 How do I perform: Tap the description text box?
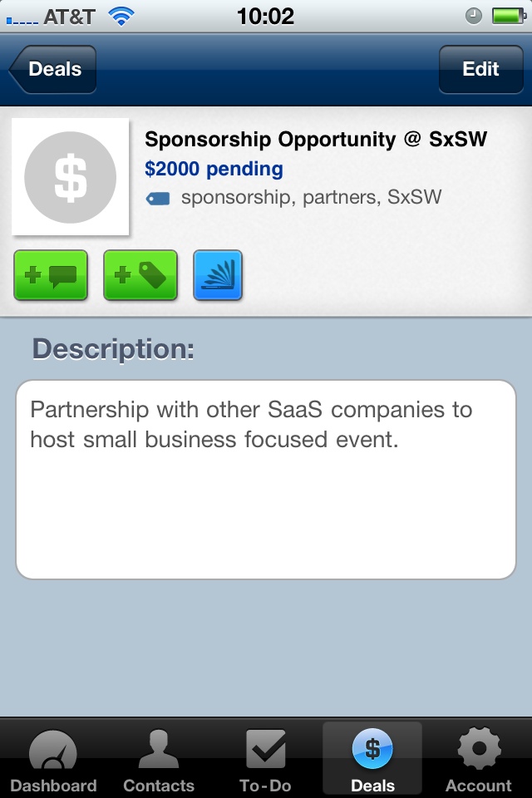[266, 479]
